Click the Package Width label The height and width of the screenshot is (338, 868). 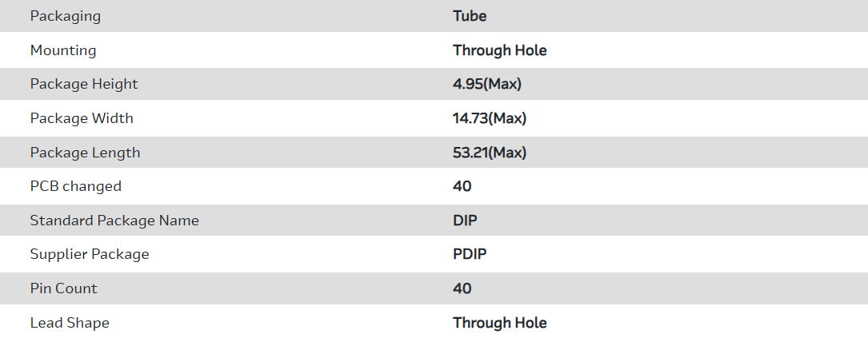coord(82,118)
